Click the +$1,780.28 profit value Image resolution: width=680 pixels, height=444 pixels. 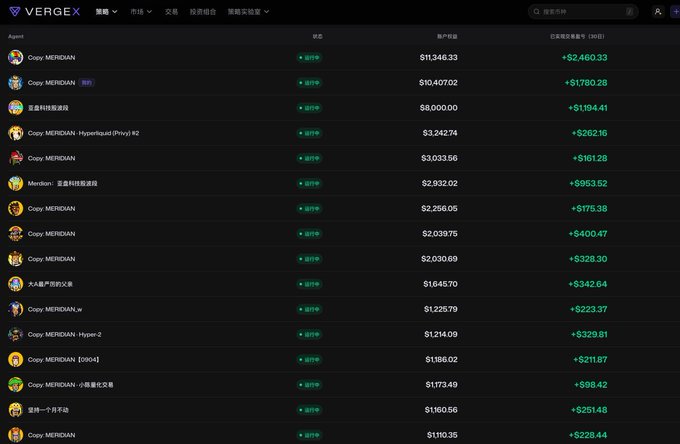(585, 82)
